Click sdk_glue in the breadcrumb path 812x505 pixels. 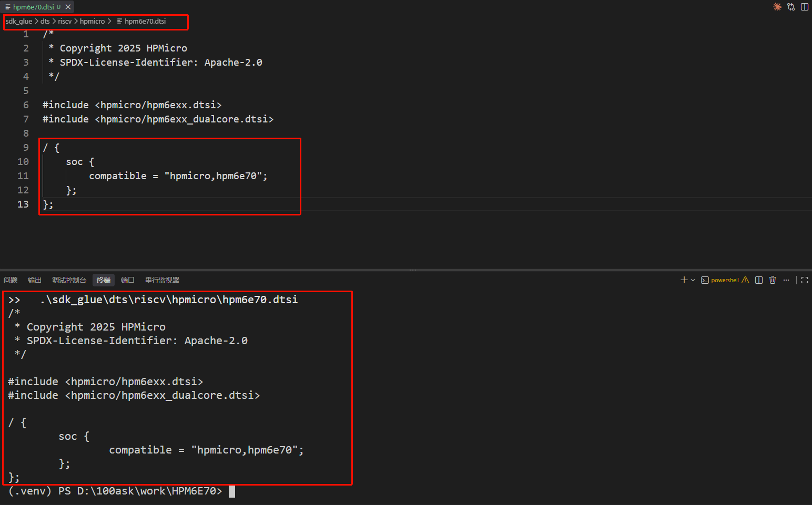tap(19, 22)
